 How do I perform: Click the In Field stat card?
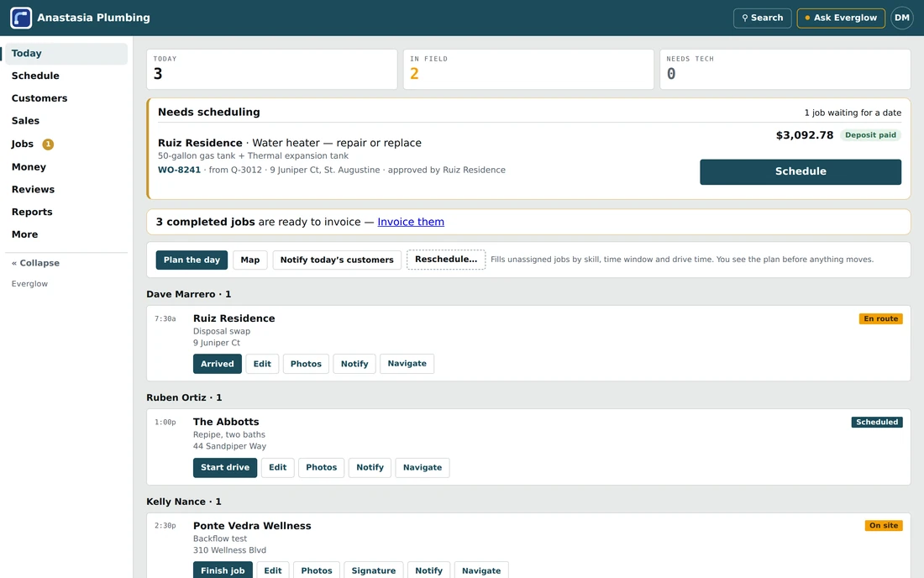(528, 69)
